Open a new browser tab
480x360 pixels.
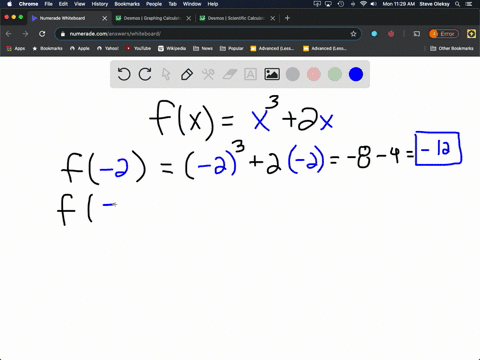click(287, 18)
